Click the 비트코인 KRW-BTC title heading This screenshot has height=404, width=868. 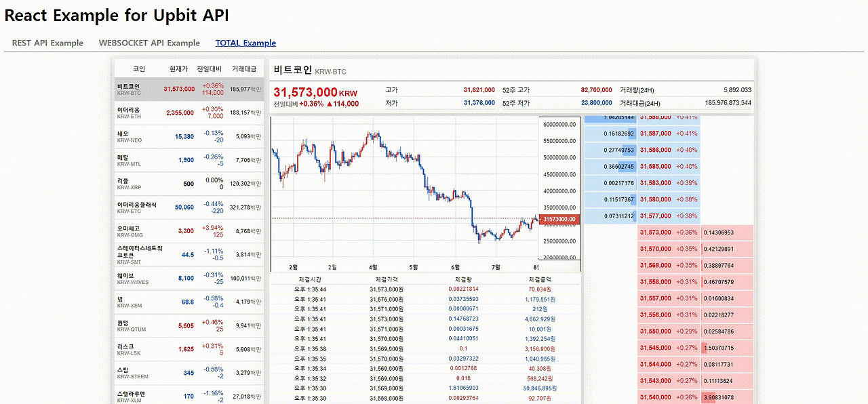(x=310, y=70)
